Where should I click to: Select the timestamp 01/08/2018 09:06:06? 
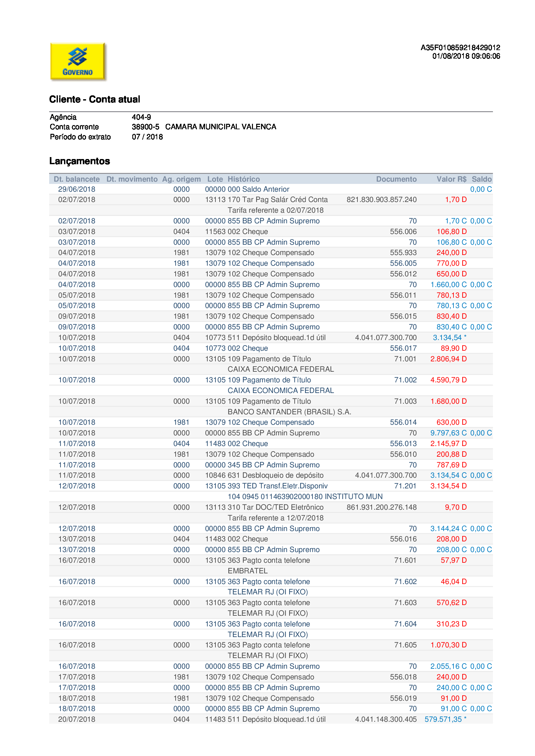[466, 56]
